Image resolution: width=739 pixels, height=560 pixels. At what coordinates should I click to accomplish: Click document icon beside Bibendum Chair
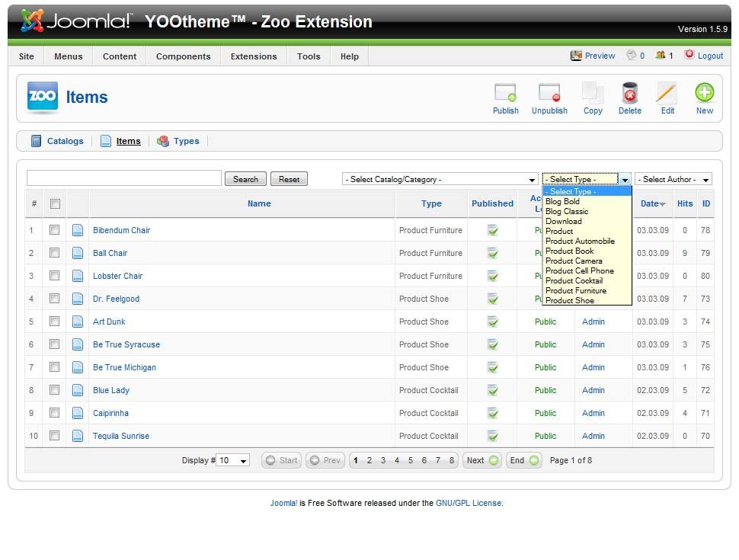(78, 230)
